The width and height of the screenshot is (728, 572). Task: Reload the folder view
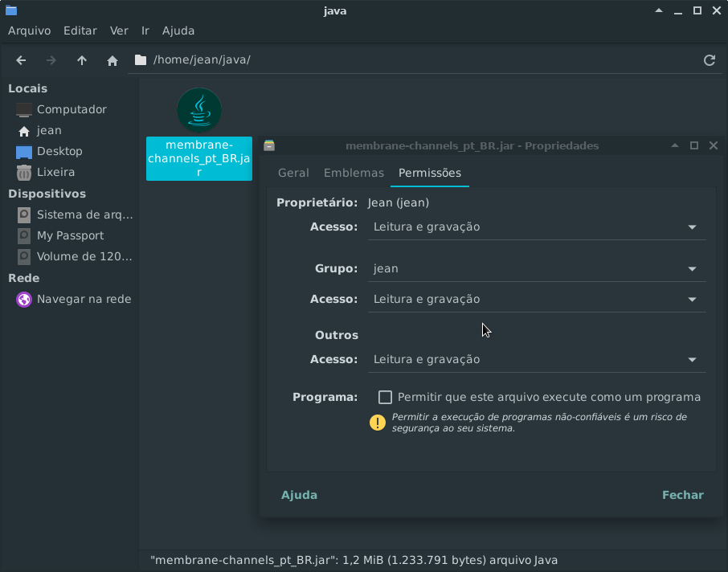[709, 60]
